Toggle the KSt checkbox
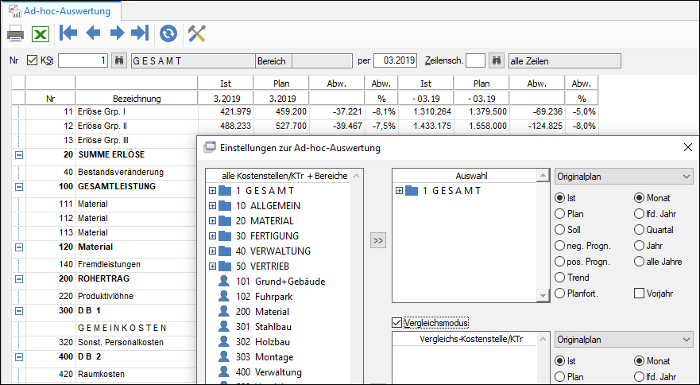The height and width of the screenshot is (385, 700). tap(32, 60)
